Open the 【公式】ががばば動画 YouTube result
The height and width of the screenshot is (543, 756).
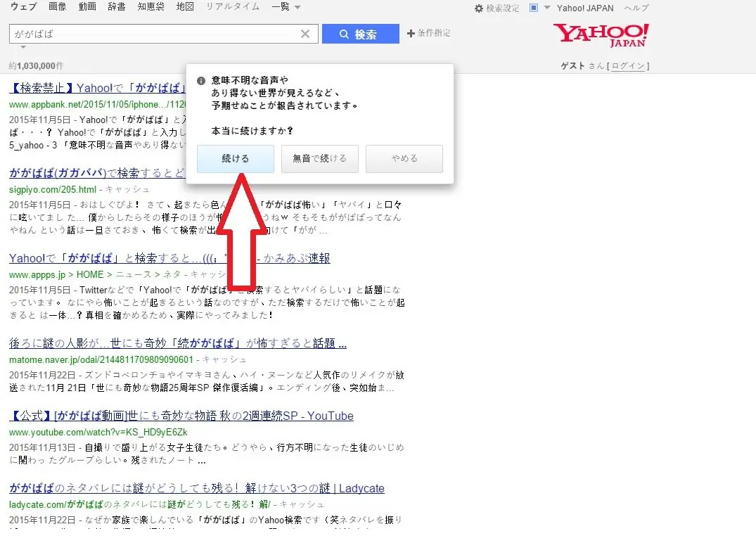pos(181,416)
